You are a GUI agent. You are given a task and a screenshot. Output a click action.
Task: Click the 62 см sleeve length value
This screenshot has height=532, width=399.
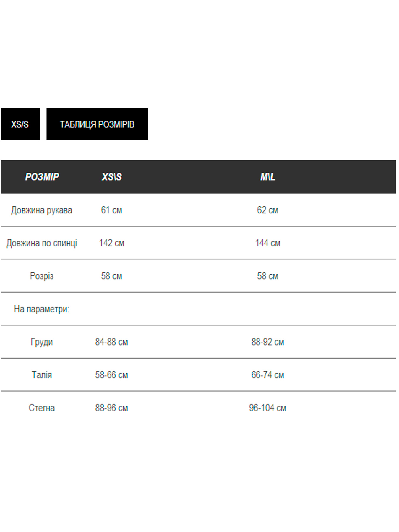[267, 210]
